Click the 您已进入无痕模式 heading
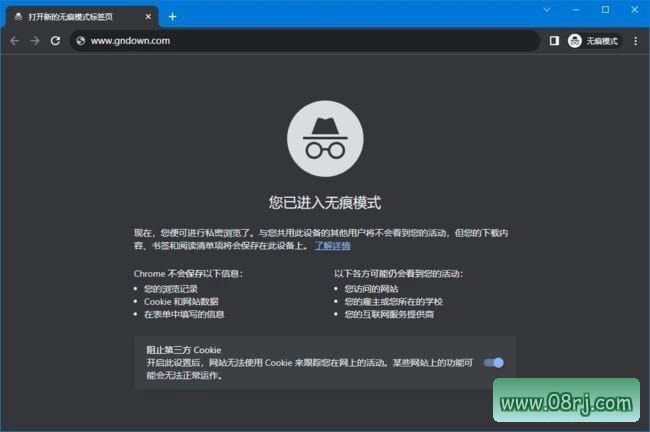Screen dimensions: 650x432 pyautogui.click(x=325, y=203)
